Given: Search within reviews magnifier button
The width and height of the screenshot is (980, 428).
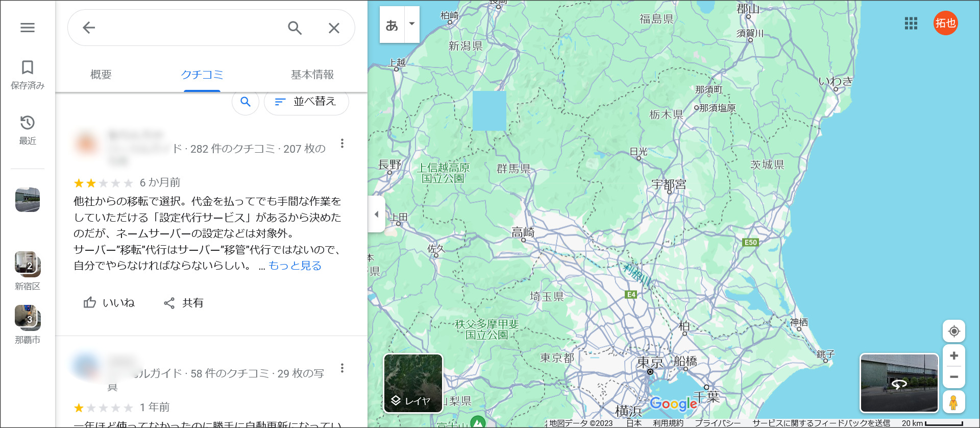Looking at the screenshot, I should 246,102.
